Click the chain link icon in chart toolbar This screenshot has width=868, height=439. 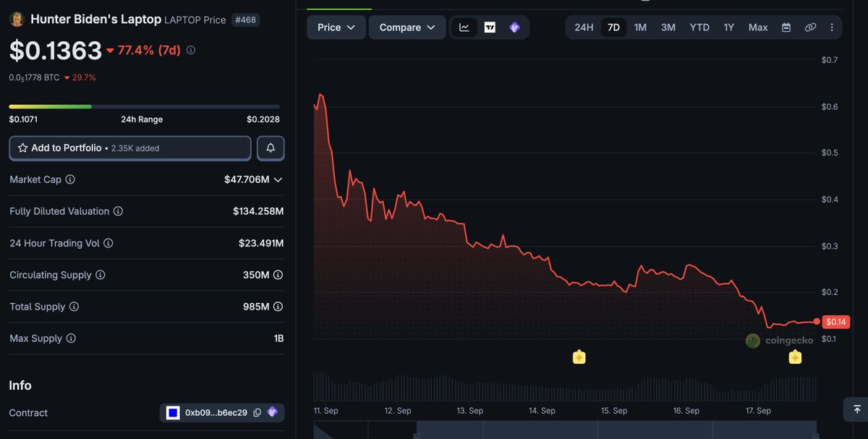[810, 27]
